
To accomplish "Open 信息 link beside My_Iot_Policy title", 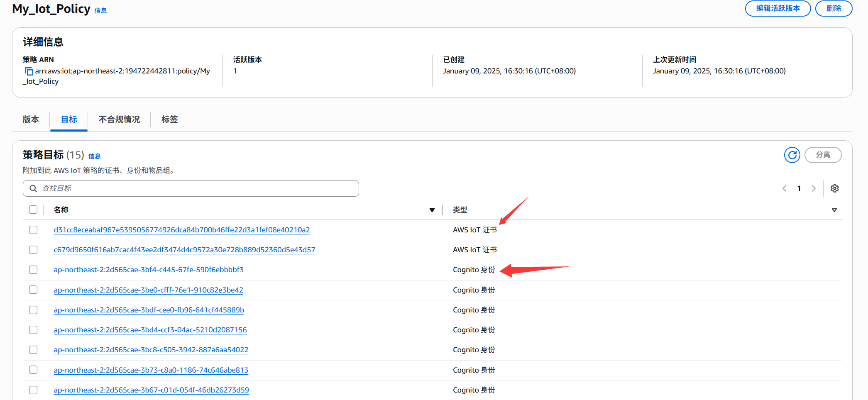I will click(100, 11).
